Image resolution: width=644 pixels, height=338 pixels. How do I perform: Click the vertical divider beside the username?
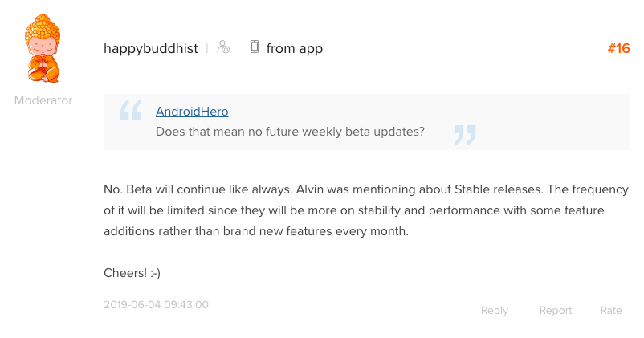207,48
